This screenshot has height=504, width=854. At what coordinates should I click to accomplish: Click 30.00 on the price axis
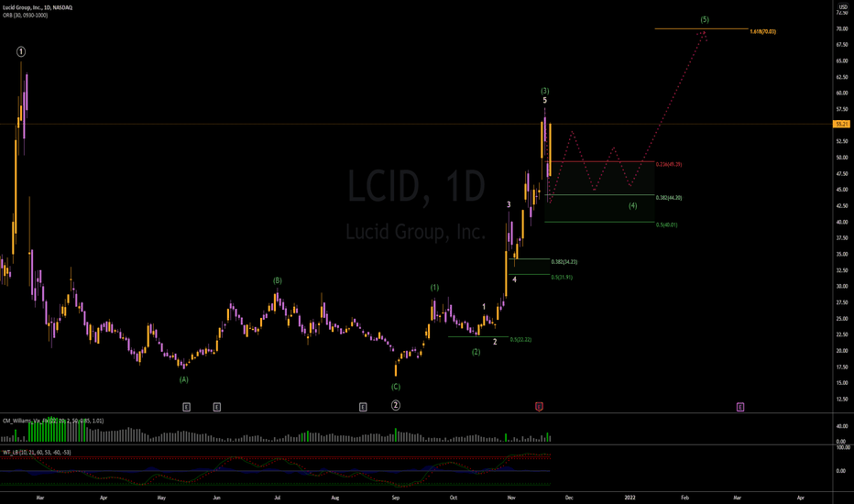tap(842, 286)
